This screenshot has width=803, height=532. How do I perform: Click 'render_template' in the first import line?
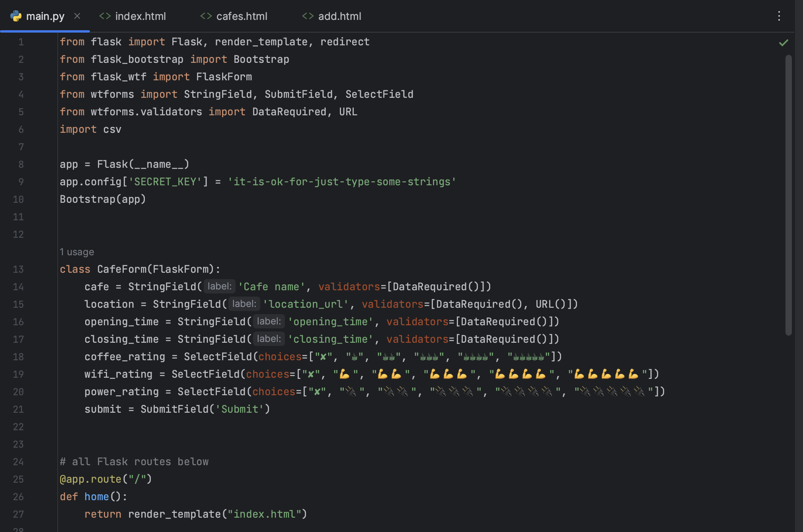click(x=261, y=42)
